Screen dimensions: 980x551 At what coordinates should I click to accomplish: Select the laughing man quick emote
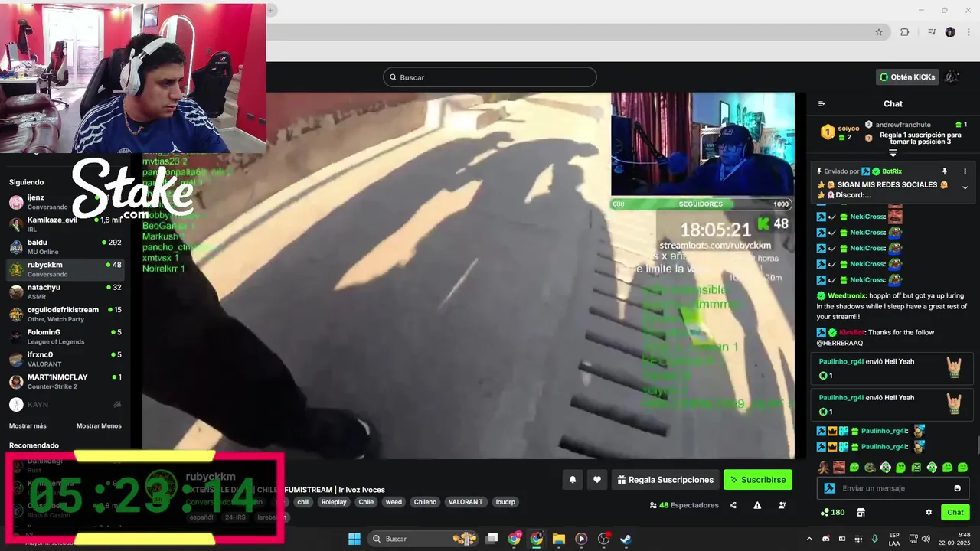tap(839, 467)
